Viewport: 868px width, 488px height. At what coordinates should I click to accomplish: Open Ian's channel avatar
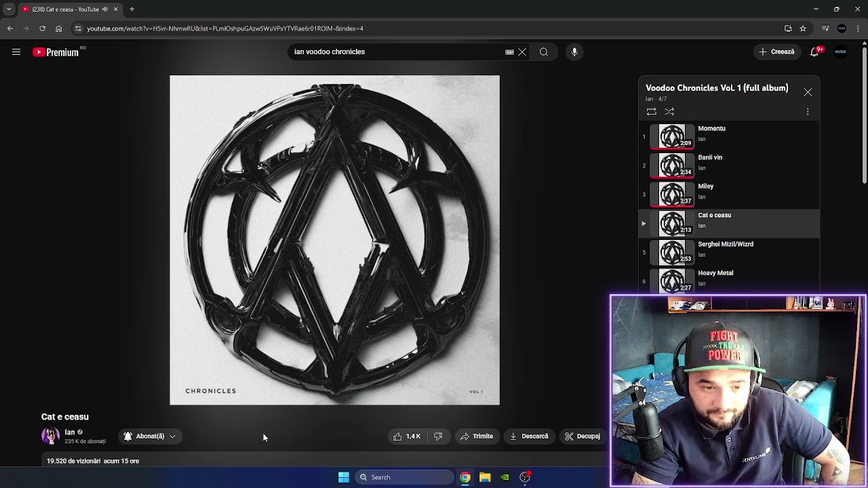click(50, 436)
